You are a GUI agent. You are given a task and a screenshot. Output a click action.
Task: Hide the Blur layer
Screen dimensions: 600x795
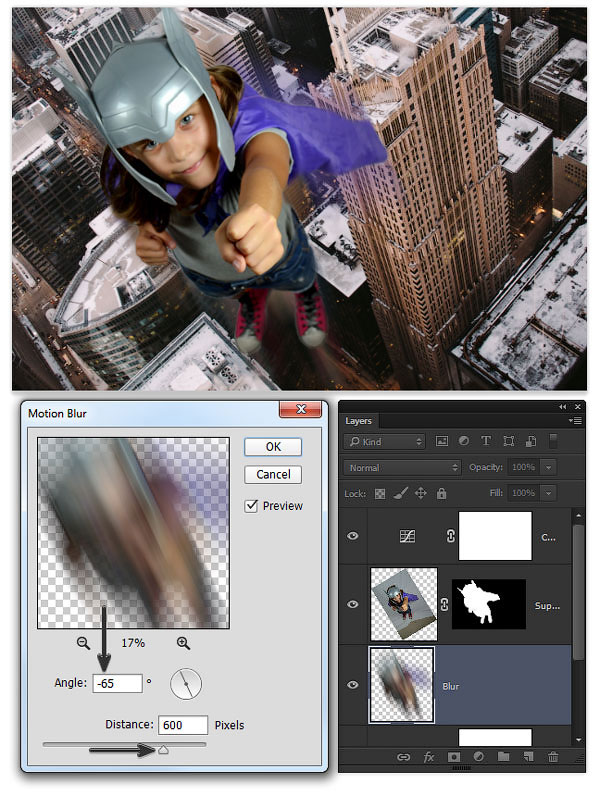(x=353, y=685)
